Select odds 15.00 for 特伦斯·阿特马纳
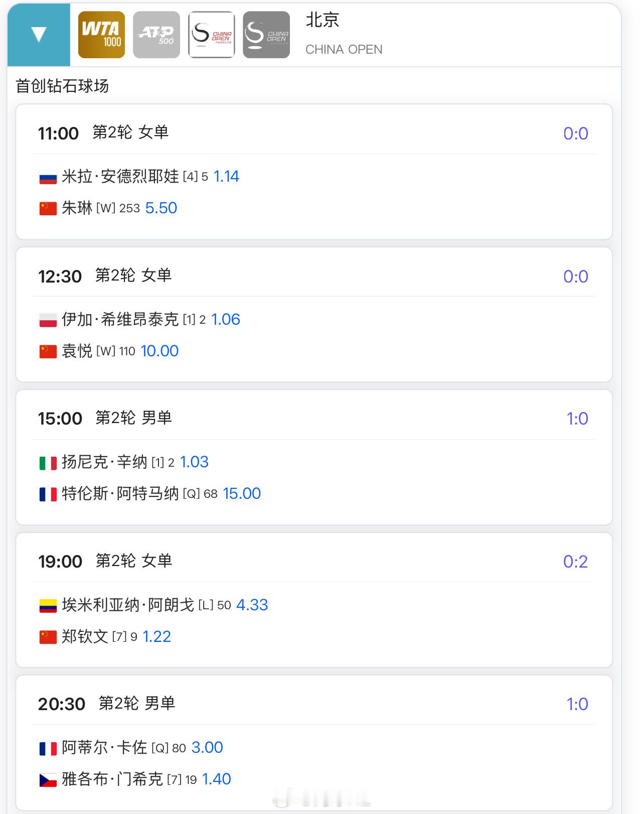Viewport: 644px width, 814px height. click(x=242, y=493)
